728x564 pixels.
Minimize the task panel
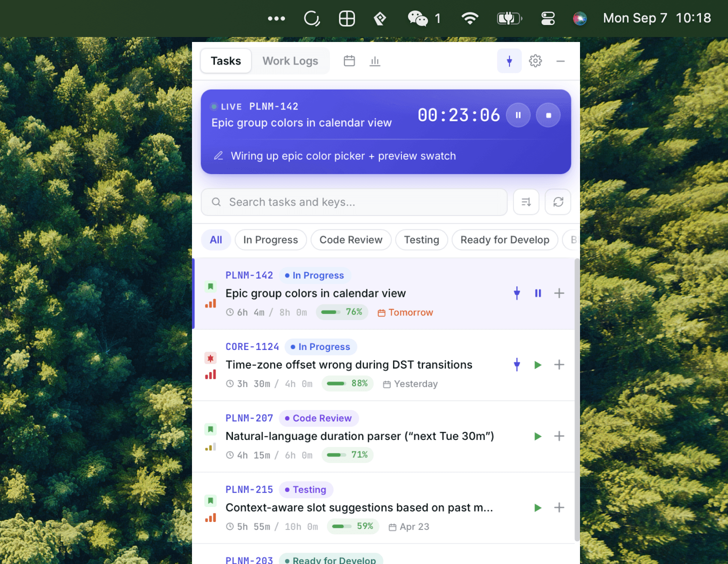(560, 61)
